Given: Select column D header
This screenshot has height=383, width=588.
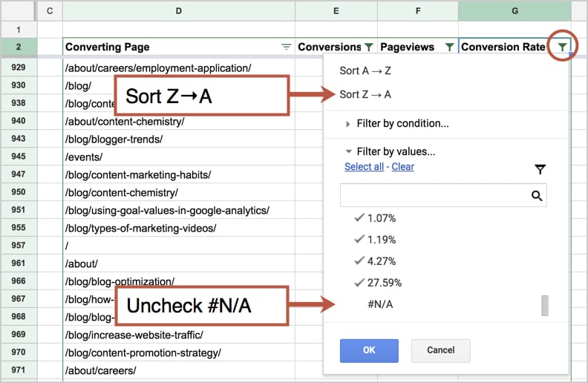Looking at the screenshot, I should (179, 11).
